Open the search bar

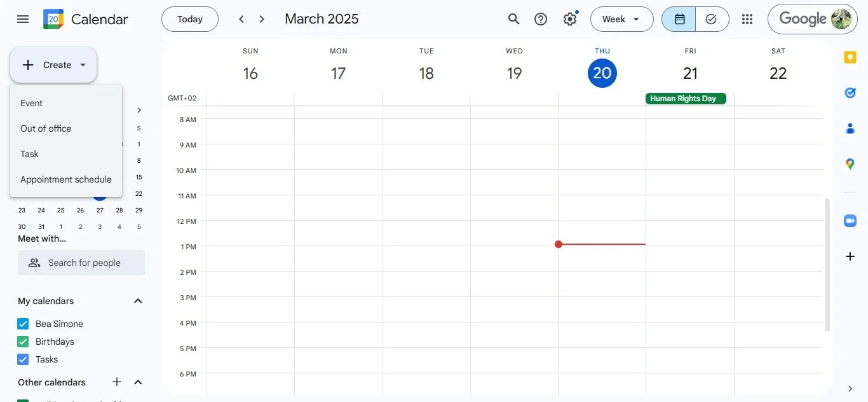513,19
